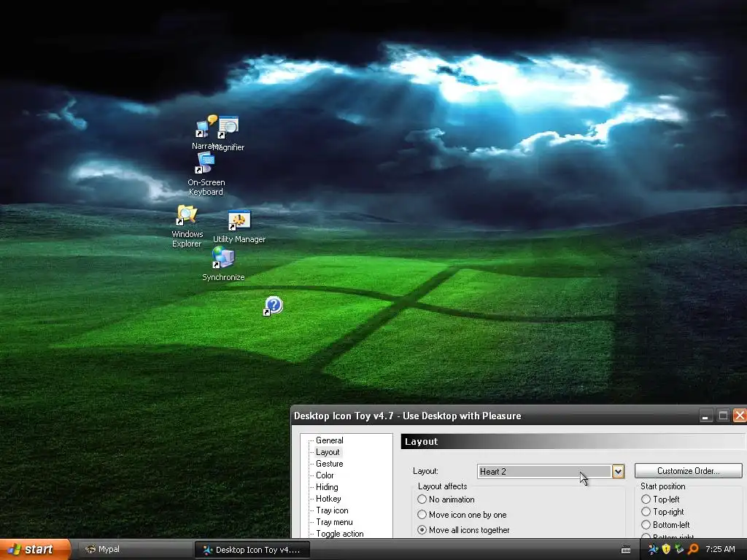747x560 pixels.
Task: Select the Utility Manager desktop icon
Action: coord(239,220)
